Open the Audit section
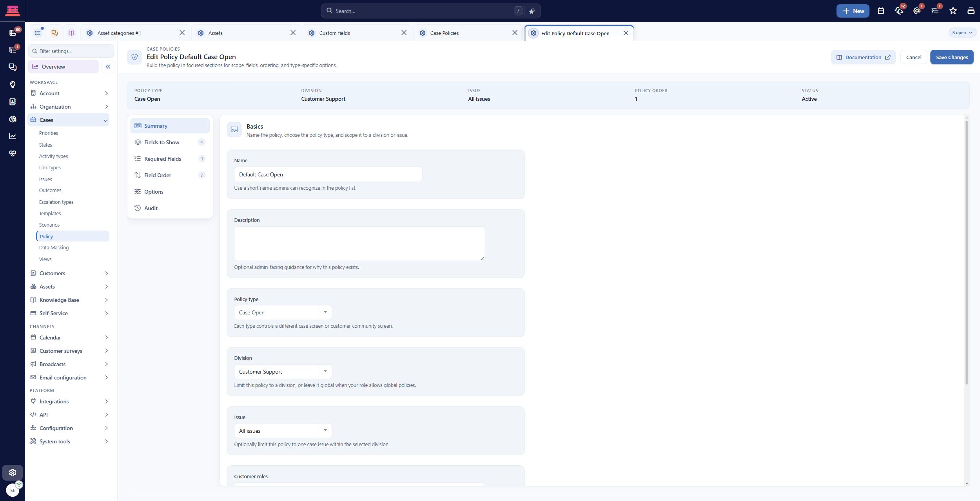The height and width of the screenshot is (501, 980). [170, 208]
